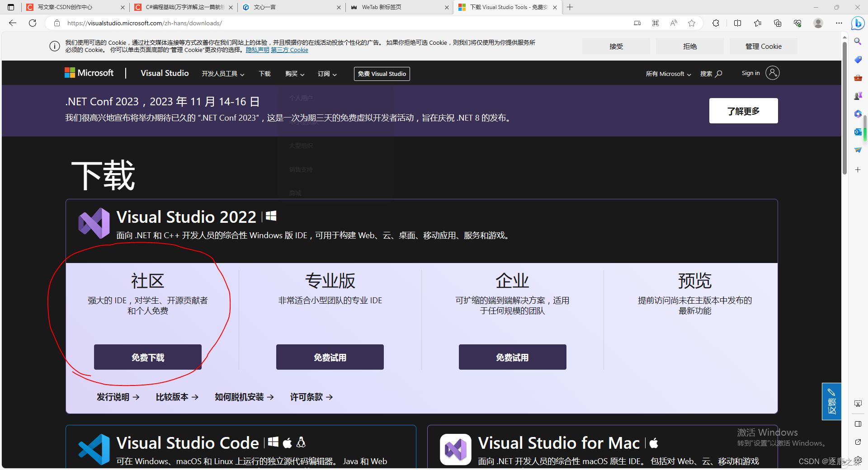868x470 pixels.
Task: Click the Sign in account icon
Action: coord(773,73)
